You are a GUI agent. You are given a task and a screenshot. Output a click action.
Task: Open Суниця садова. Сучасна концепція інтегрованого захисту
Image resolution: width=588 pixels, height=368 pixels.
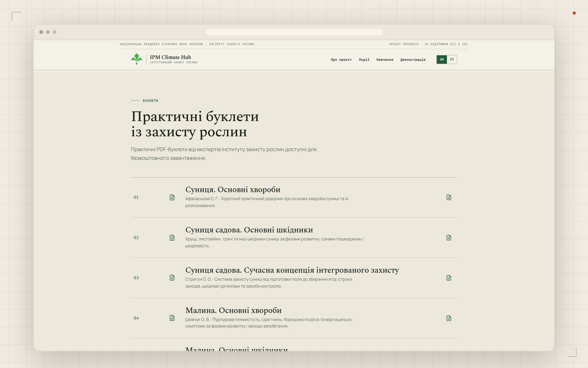[x=292, y=270]
